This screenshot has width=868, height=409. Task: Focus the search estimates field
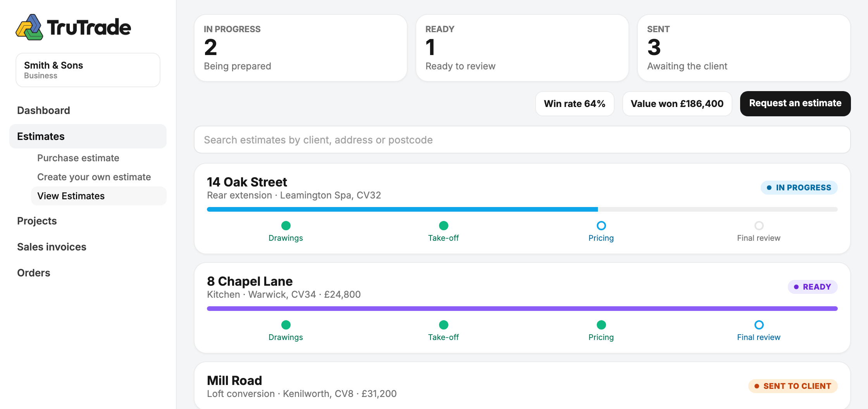pos(522,140)
